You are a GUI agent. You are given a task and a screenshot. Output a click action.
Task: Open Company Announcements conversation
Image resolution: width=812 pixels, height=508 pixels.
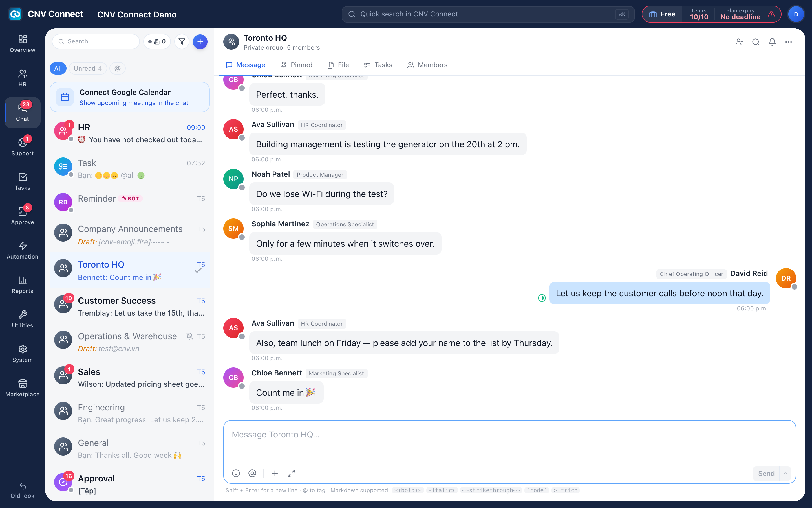tap(129, 235)
